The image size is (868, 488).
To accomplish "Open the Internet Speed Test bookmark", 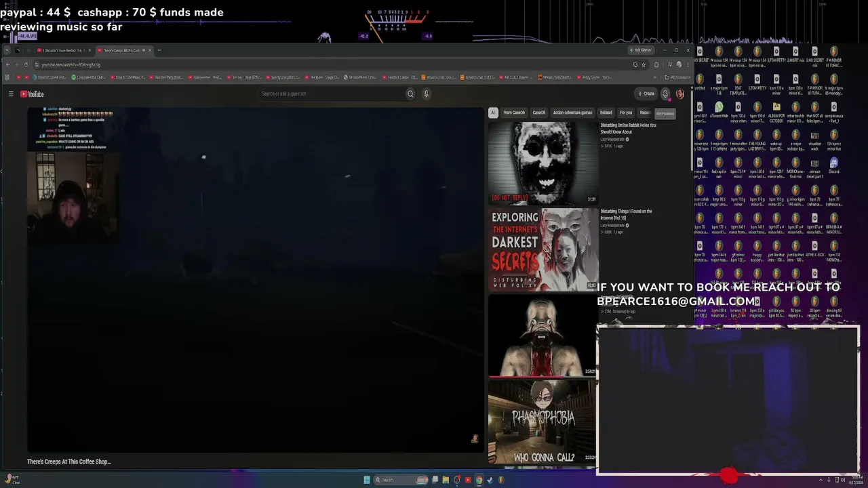I will (x=50, y=77).
